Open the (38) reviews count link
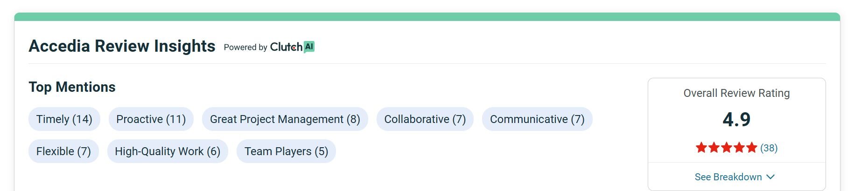The height and width of the screenshot is (191, 868). pyautogui.click(x=769, y=148)
